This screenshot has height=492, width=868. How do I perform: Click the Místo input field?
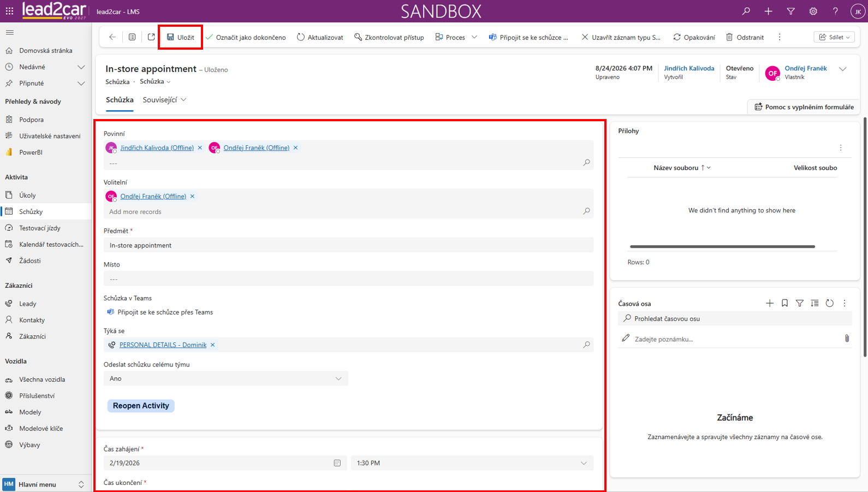tap(348, 279)
